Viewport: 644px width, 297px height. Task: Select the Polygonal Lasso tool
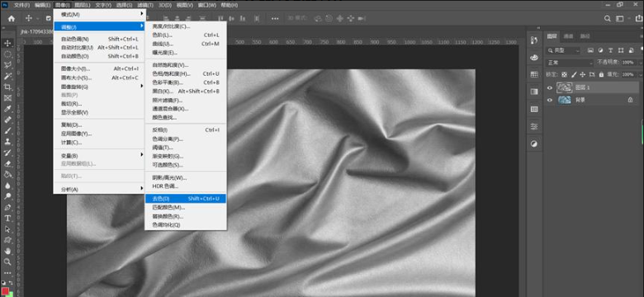(7, 65)
